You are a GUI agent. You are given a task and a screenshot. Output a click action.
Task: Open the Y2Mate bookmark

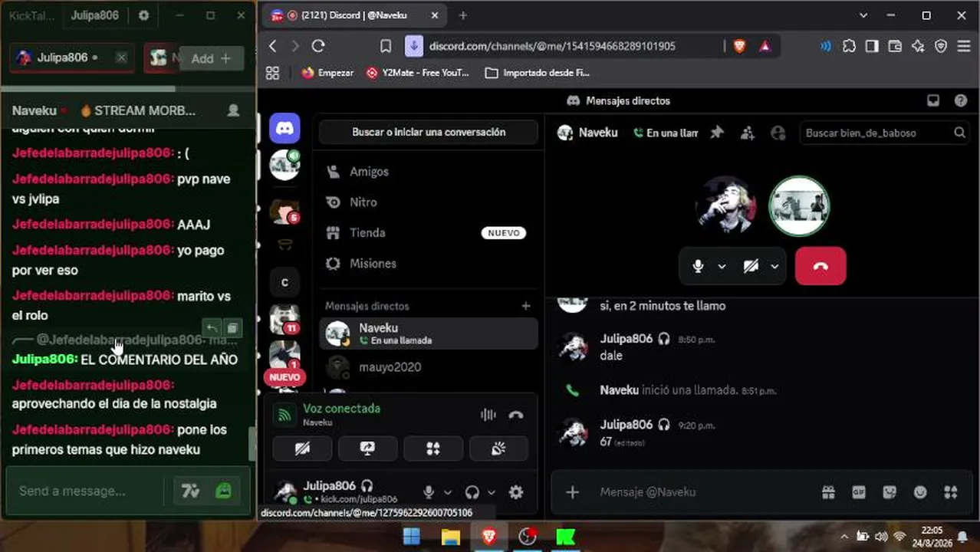pyautogui.click(x=418, y=73)
